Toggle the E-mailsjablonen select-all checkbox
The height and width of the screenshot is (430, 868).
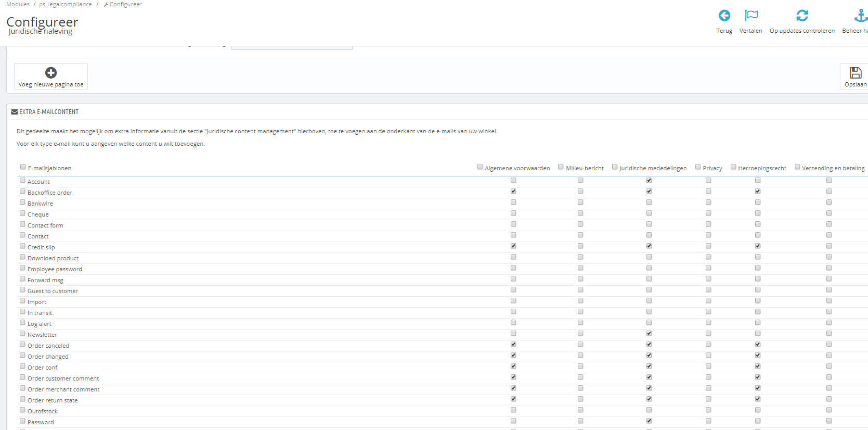[x=23, y=167]
